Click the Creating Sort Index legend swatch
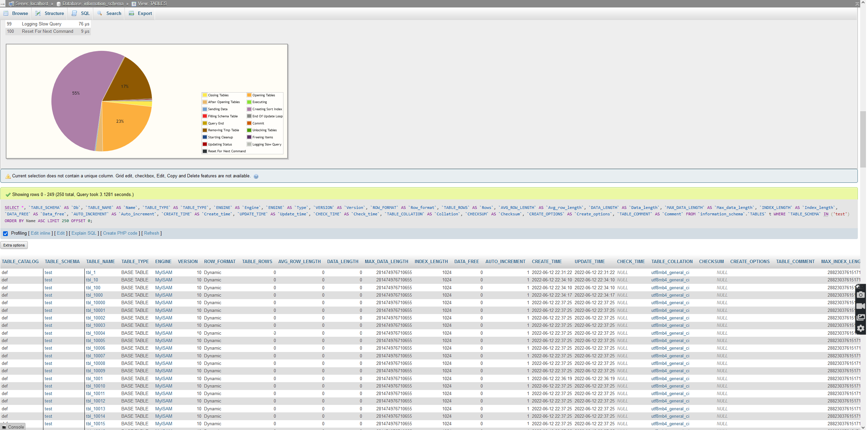The width and height of the screenshot is (868, 430). 249,109
